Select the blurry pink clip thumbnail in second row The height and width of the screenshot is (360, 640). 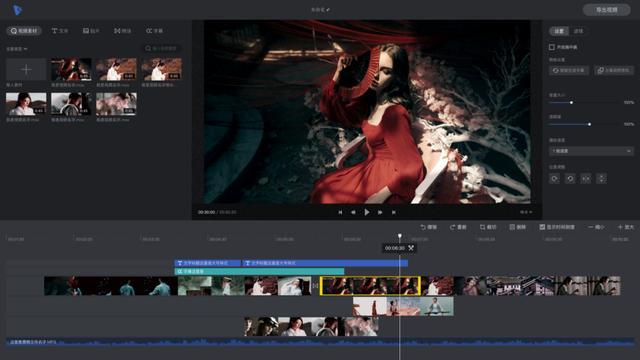click(x=116, y=104)
